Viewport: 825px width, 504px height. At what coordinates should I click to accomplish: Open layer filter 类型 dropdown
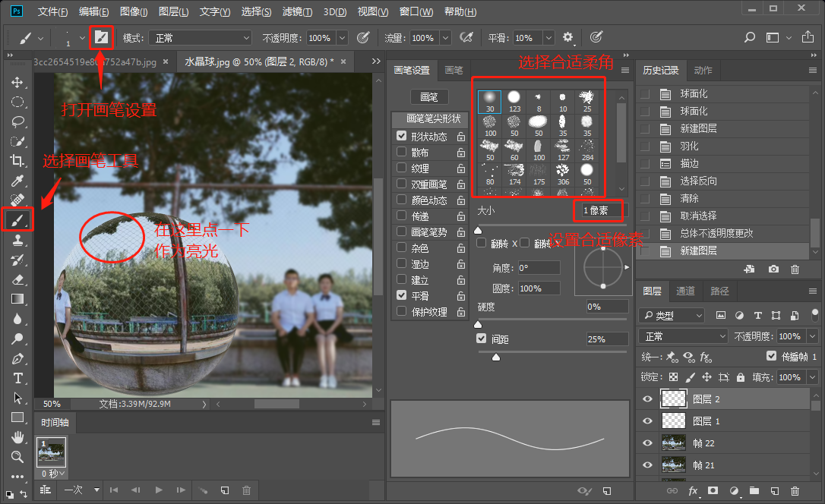click(672, 315)
